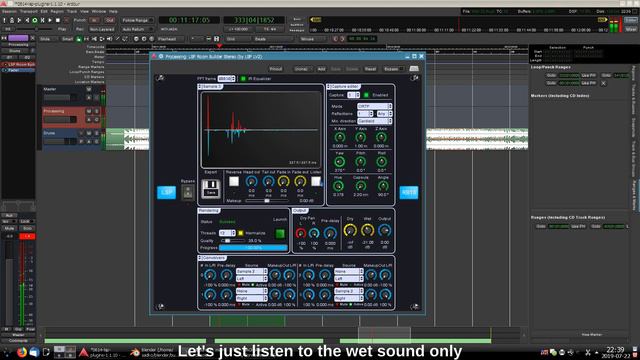Click the Pitch rotation knob
This screenshot has height=360, width=640.
360,162
